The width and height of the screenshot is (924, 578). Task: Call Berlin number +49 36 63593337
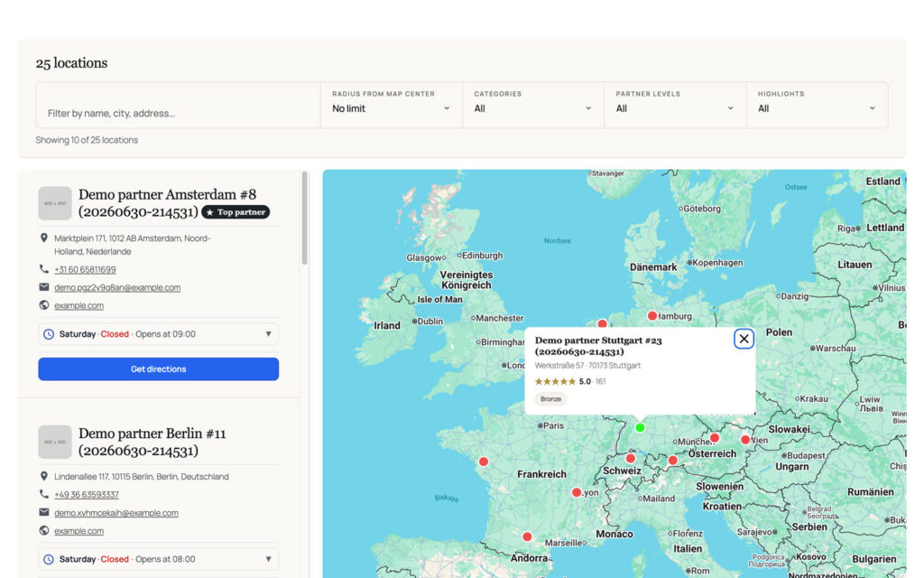(x=87, y=495)
